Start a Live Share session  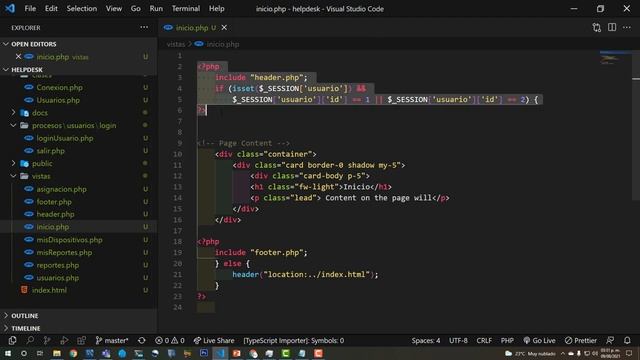click(x=214, y=340)
